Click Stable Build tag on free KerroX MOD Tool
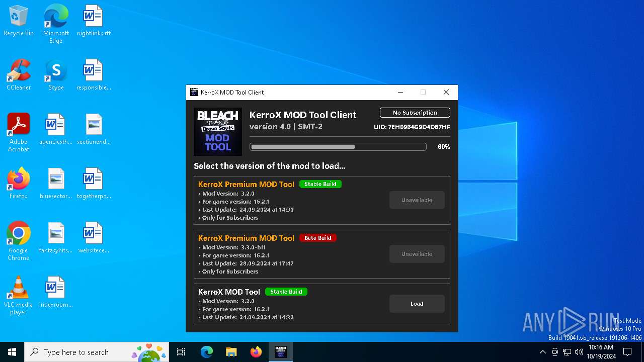Image resolution: width=644 pixels, height=362 pixels. [x=286, y=292]
